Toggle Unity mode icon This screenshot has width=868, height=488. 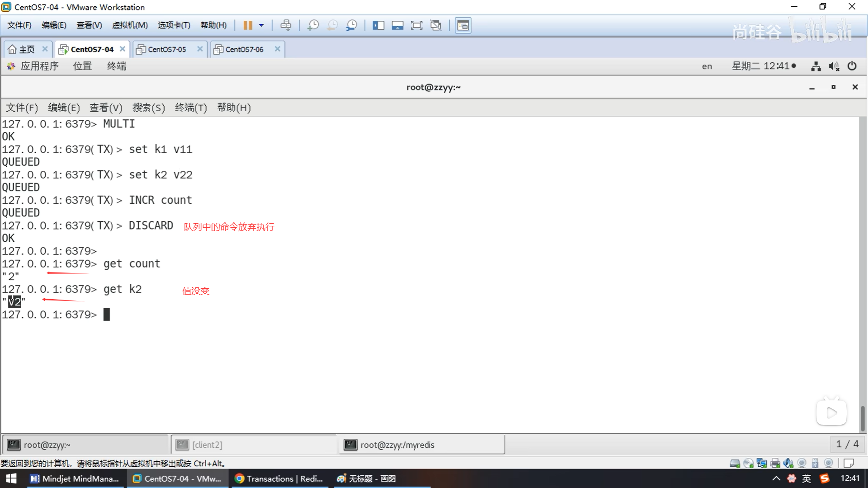click(x=436, y=25)
